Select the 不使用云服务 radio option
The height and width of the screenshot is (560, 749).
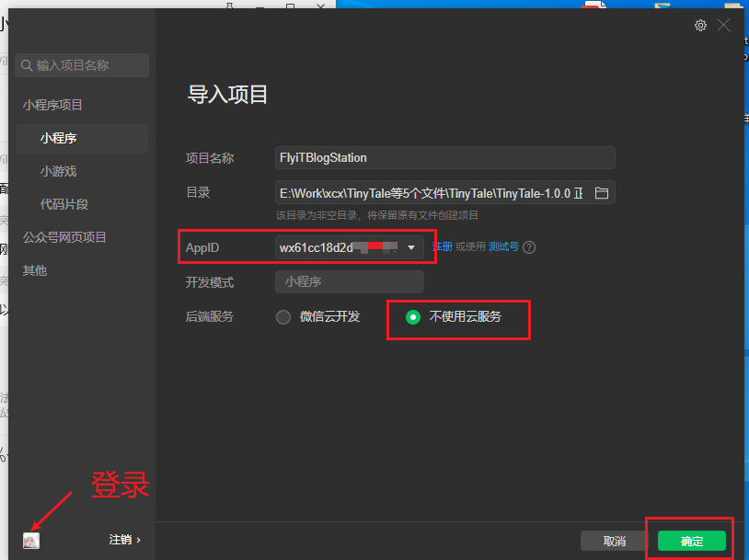pos(413,317)
